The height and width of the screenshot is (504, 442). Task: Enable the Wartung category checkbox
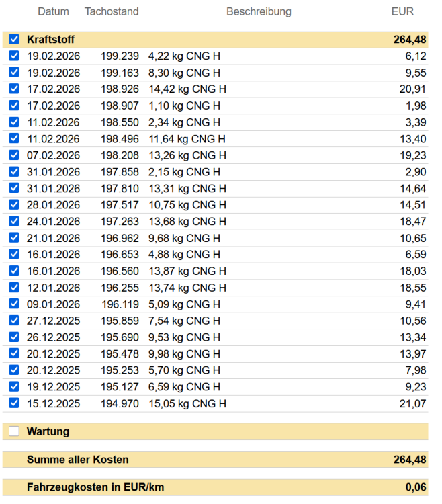(14, 431)
